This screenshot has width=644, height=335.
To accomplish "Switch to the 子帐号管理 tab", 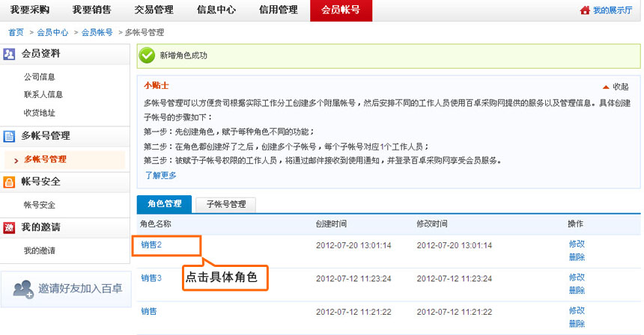I will pyautogui.click(x=225, y=203).
